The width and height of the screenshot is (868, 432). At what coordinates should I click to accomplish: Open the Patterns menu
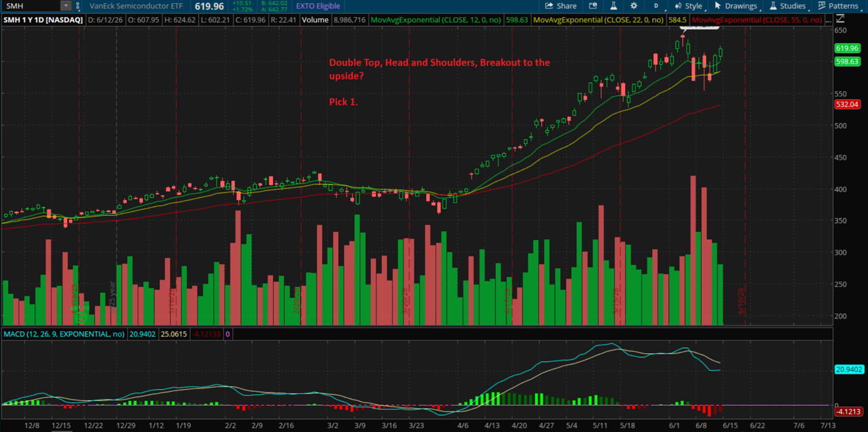coord(838,6)
